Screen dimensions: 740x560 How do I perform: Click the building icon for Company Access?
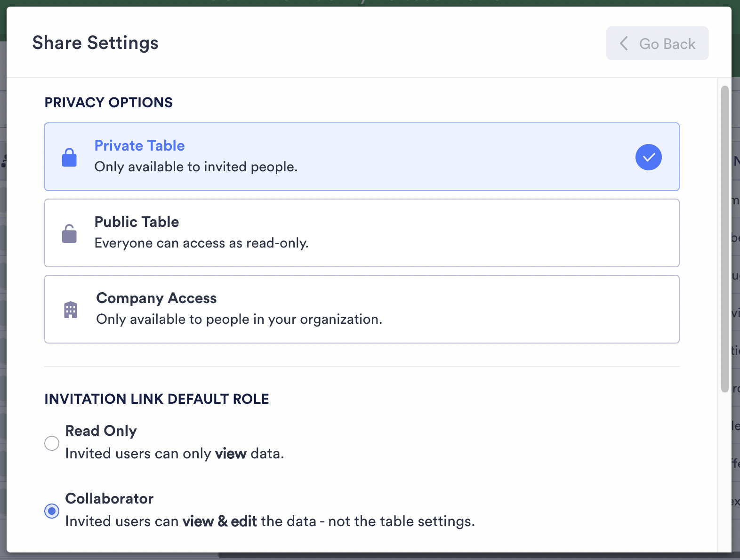pyautogui.click(x=71, y=310)
